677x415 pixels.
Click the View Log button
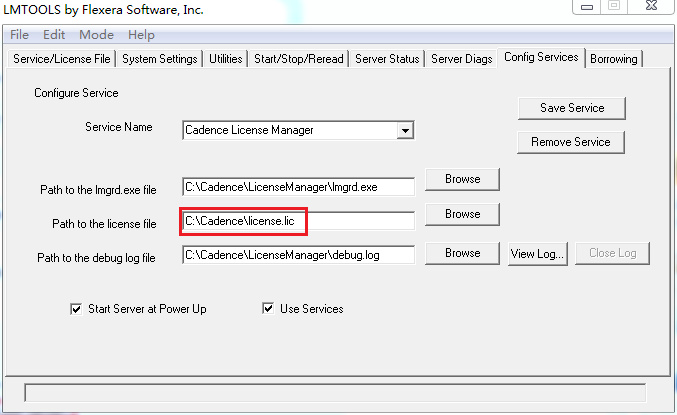[538, 254]
